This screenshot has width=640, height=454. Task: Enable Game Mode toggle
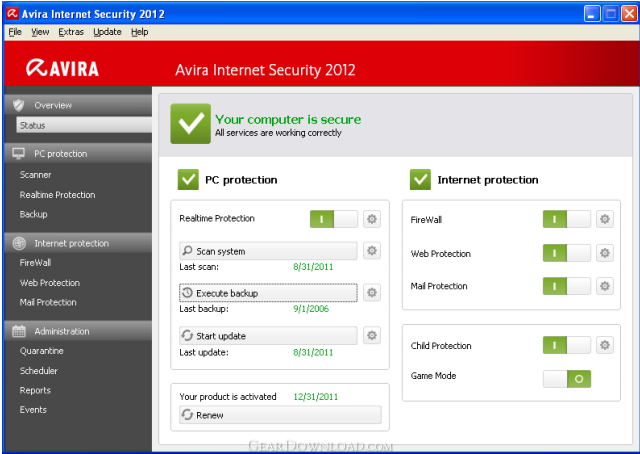point(566,379)
